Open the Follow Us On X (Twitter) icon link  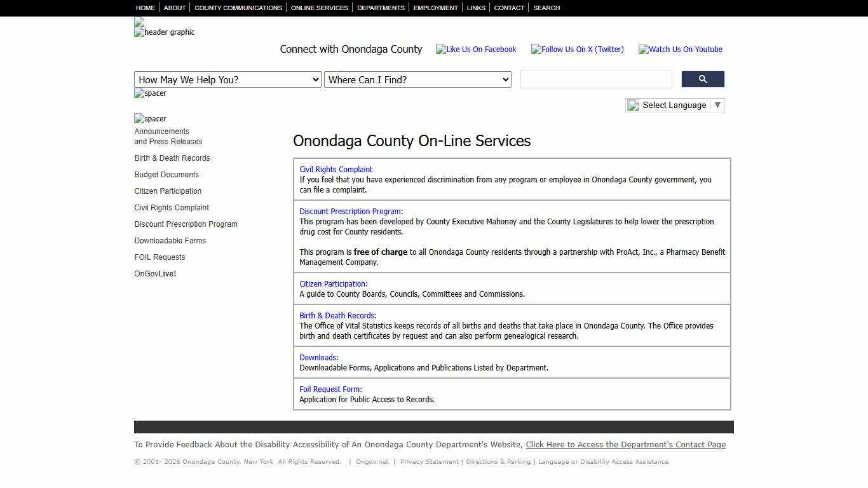click(x=577, y=50)
